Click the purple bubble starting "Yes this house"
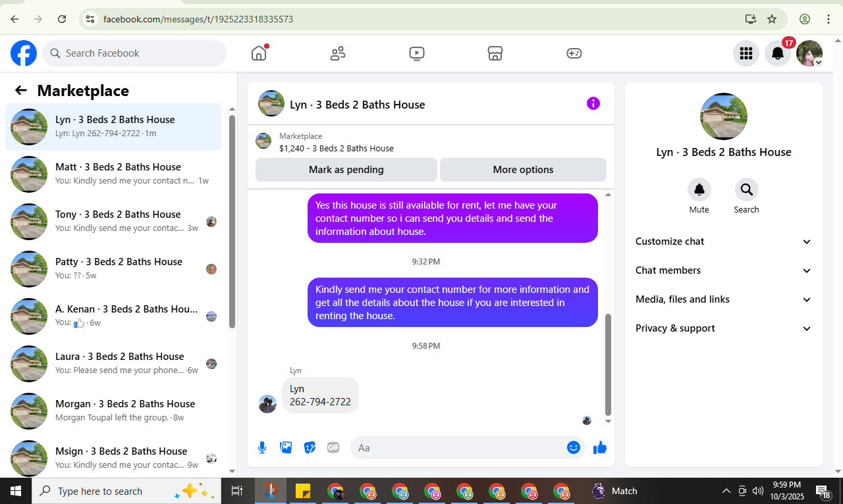 (452, 218)
